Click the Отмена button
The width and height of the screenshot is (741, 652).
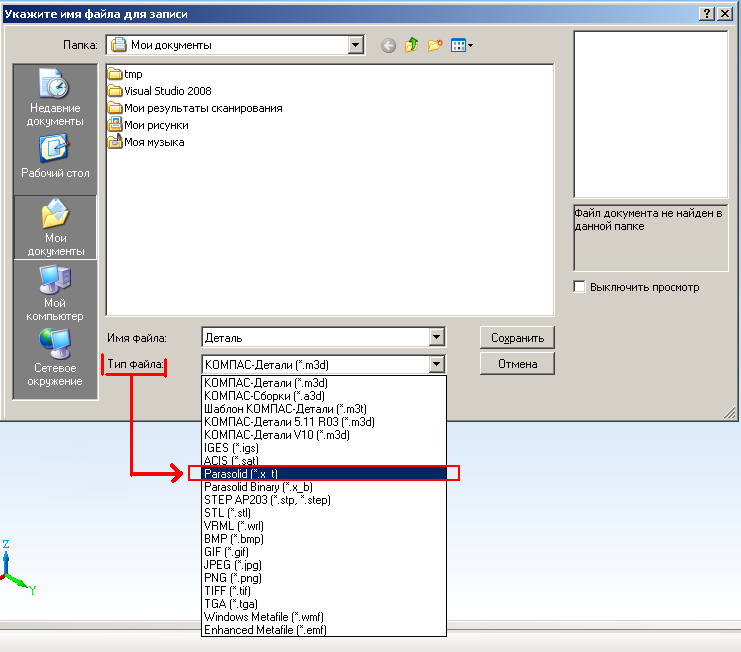(517, 364)
